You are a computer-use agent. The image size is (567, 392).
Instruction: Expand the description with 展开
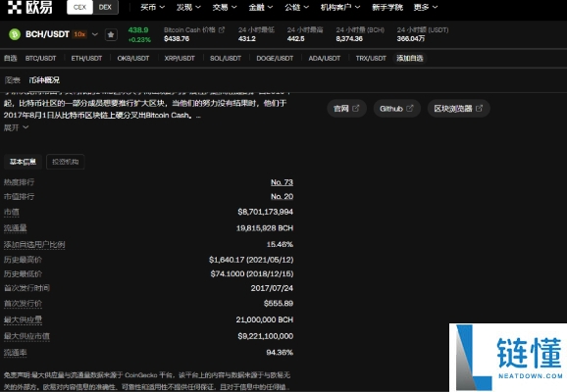[16, 127]
